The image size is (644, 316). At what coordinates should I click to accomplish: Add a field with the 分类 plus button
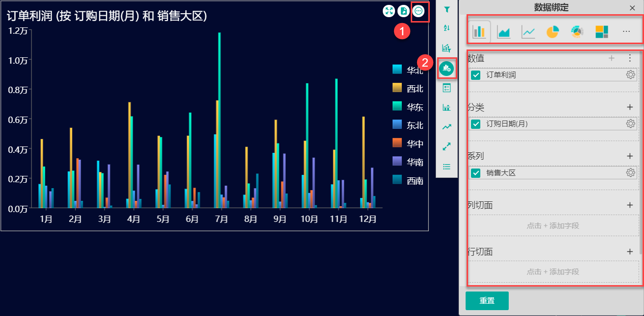pyautogui.click(x=630, y=107)
